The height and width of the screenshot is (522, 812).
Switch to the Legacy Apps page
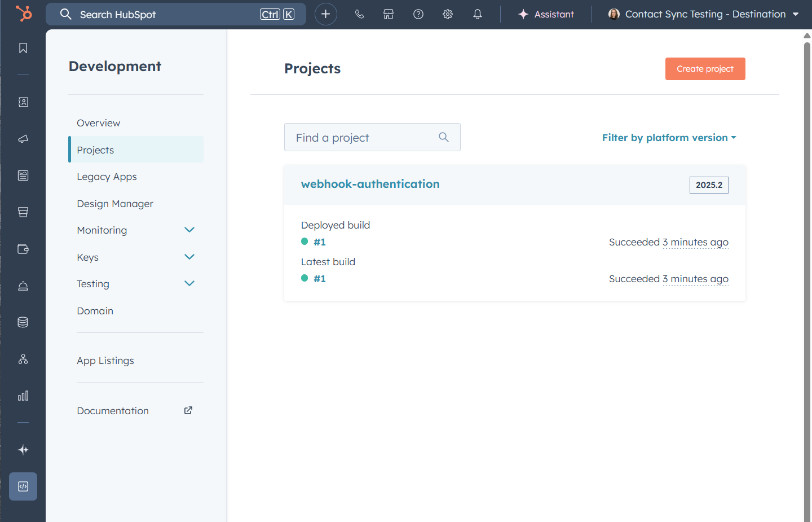(107, 177)
